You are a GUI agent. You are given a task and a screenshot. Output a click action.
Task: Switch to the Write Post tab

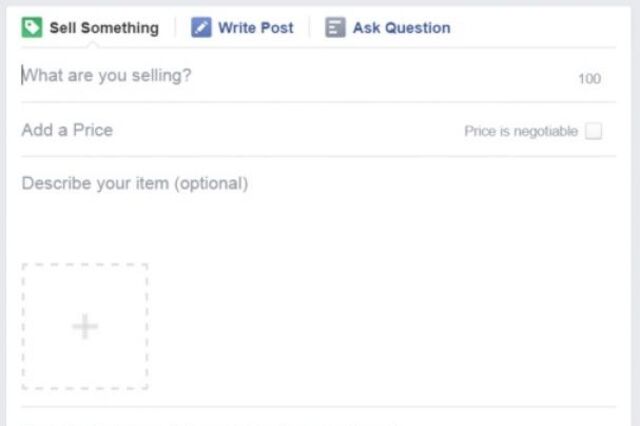(x=256, y=28)
